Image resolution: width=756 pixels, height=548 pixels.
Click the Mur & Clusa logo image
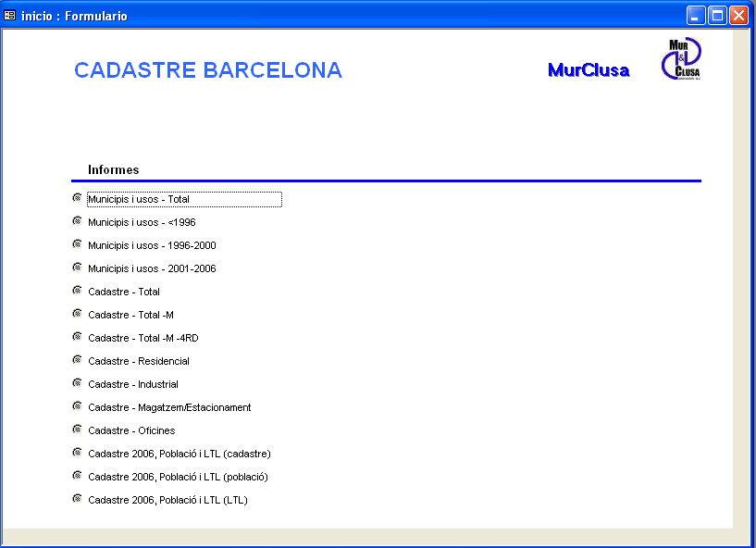coord(681,59)
